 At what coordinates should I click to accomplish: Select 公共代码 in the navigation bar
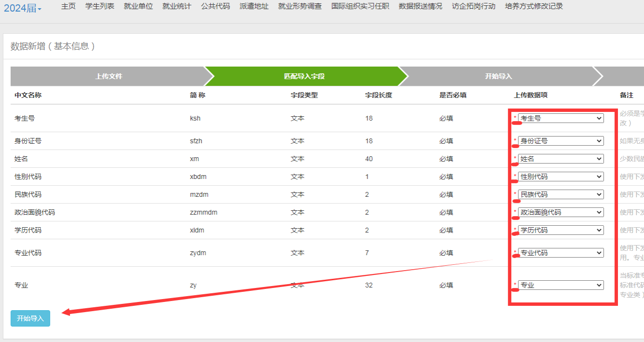click(215, 6)
